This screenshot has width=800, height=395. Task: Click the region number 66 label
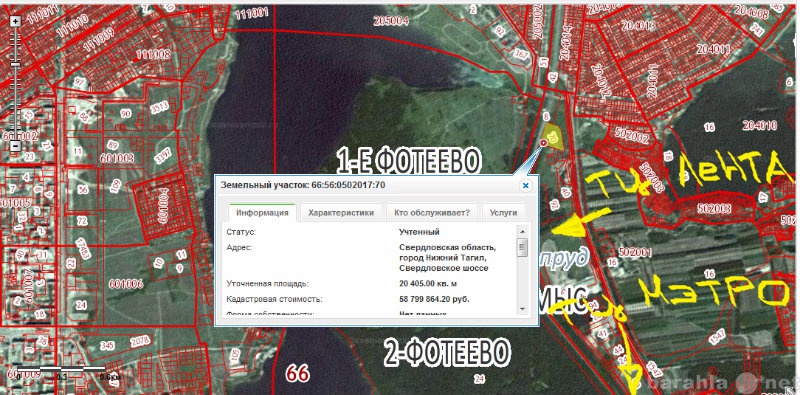(297, 374)
